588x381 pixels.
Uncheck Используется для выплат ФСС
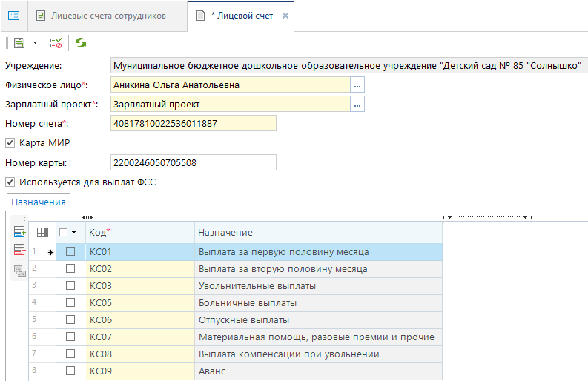pyautogui.click(x=10, y=181)
